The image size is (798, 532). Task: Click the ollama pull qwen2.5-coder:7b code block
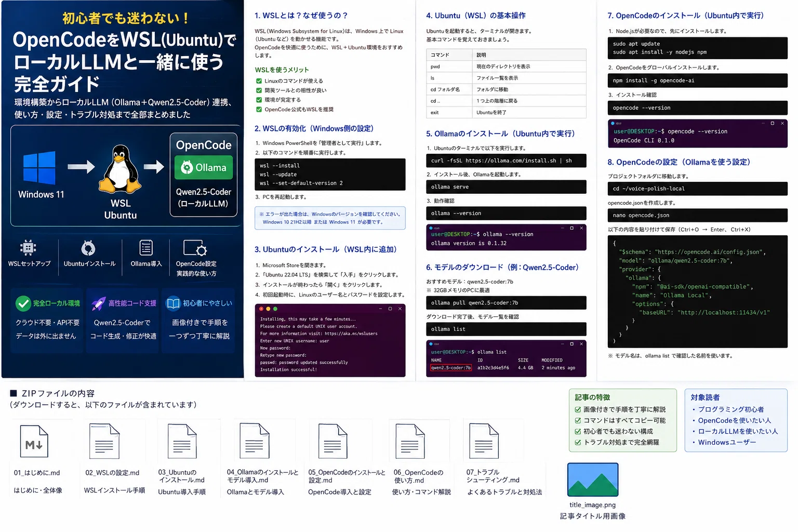pos(506,303)
